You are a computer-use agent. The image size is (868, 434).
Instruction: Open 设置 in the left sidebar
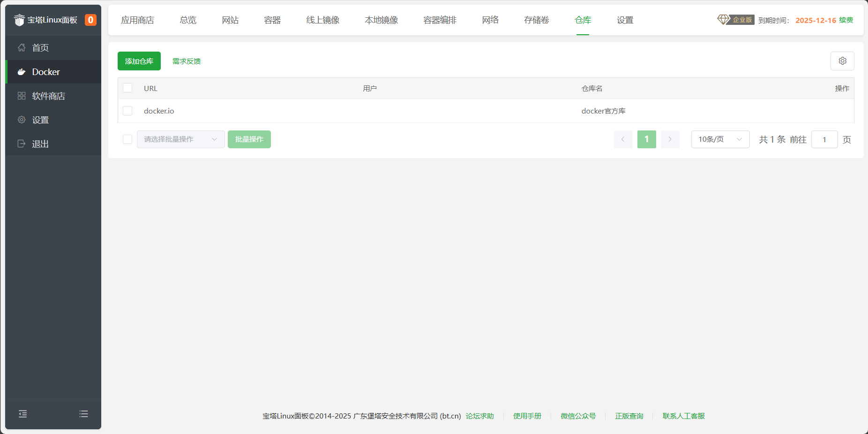point(22,120)
